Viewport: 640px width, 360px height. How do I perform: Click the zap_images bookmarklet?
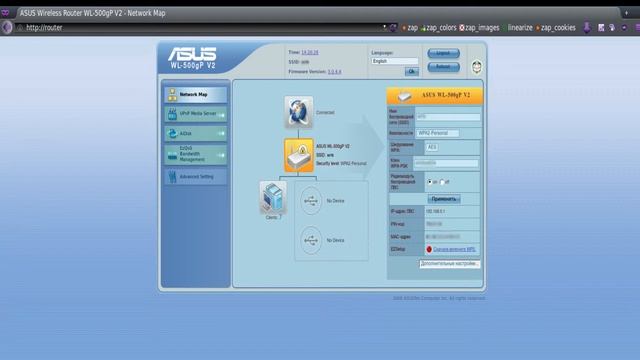(x=479, y=28)
